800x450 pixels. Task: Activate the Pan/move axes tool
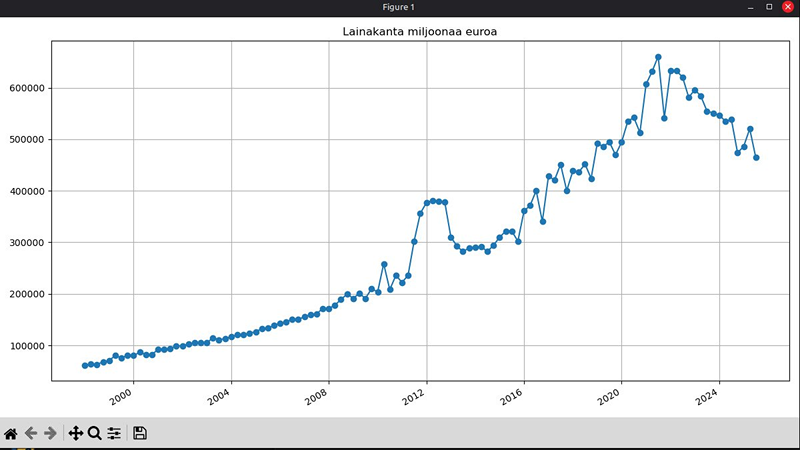(76, 433)
